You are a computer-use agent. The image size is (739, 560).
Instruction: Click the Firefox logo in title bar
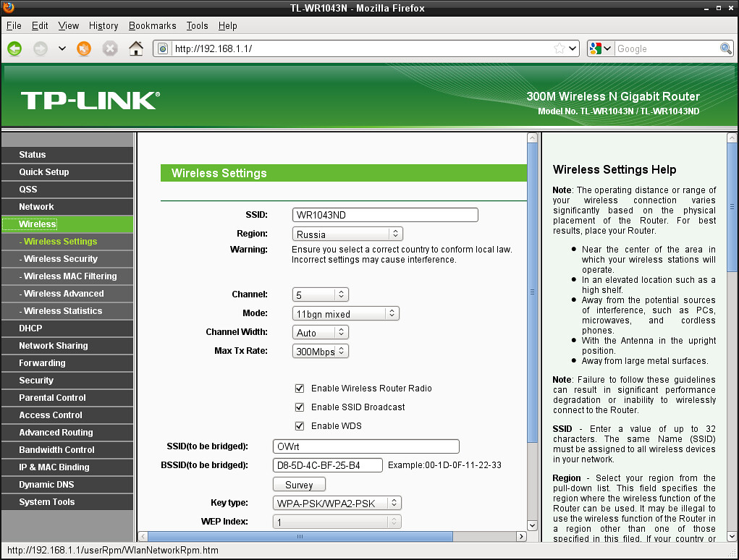click(9, 8)
